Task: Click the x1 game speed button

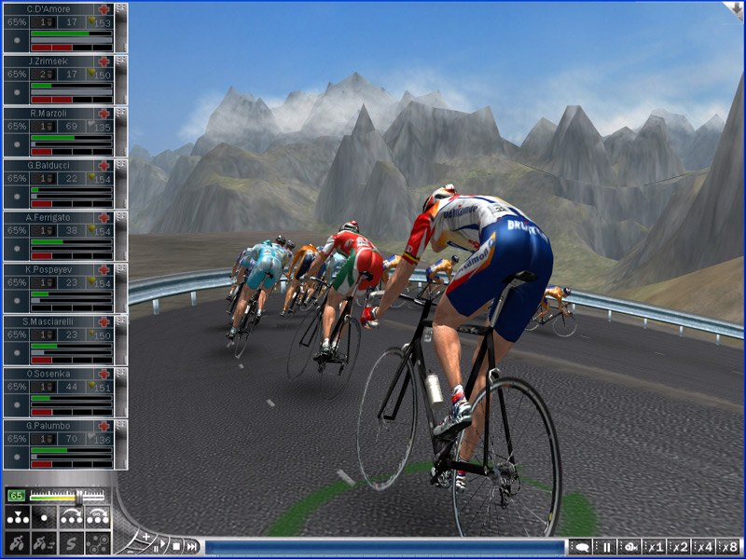Action: pos(656,547)
